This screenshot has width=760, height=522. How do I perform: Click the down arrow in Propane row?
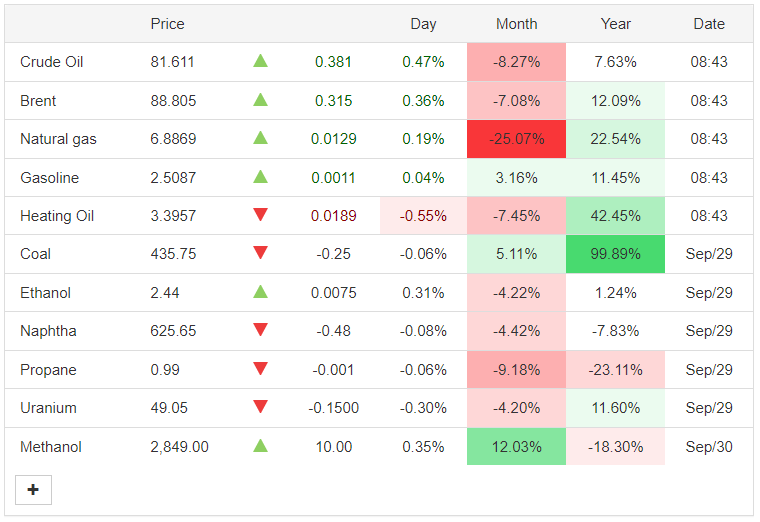click(260, 368)
